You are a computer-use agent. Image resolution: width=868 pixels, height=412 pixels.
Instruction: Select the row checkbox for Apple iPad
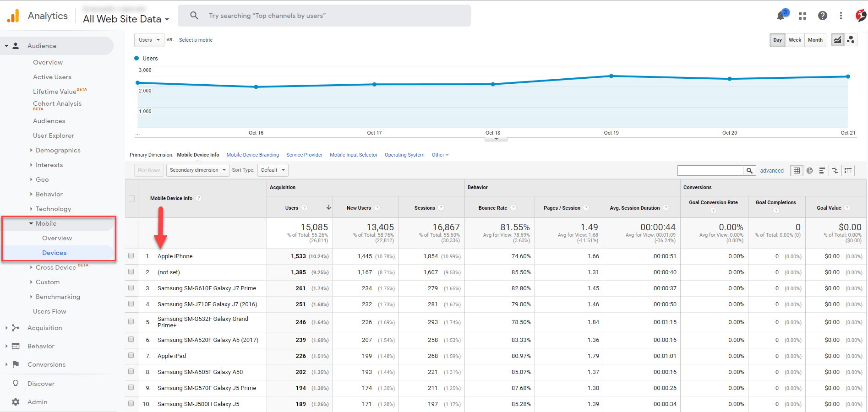(131, 356)
